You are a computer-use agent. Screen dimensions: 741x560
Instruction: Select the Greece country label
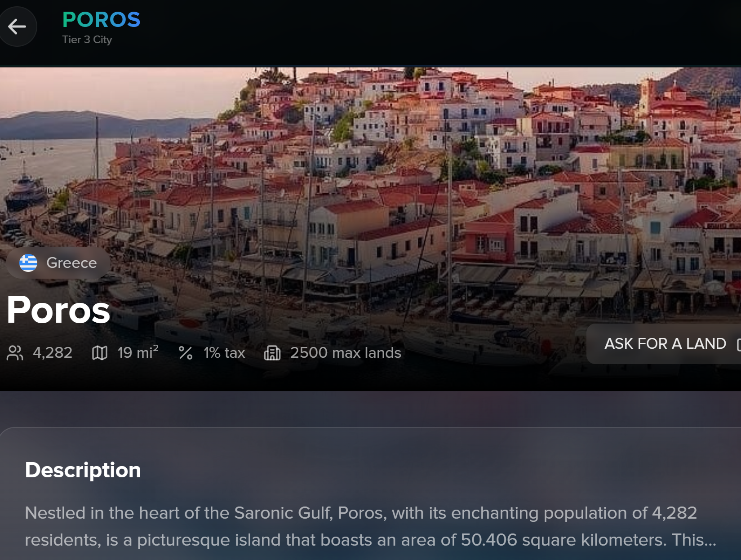71,263
